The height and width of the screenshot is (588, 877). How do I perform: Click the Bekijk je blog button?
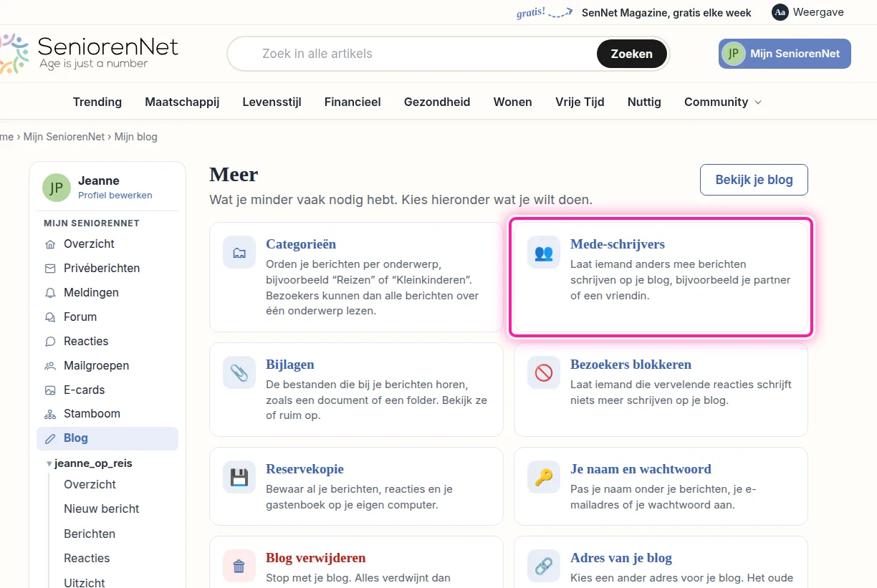pos(754,180)
